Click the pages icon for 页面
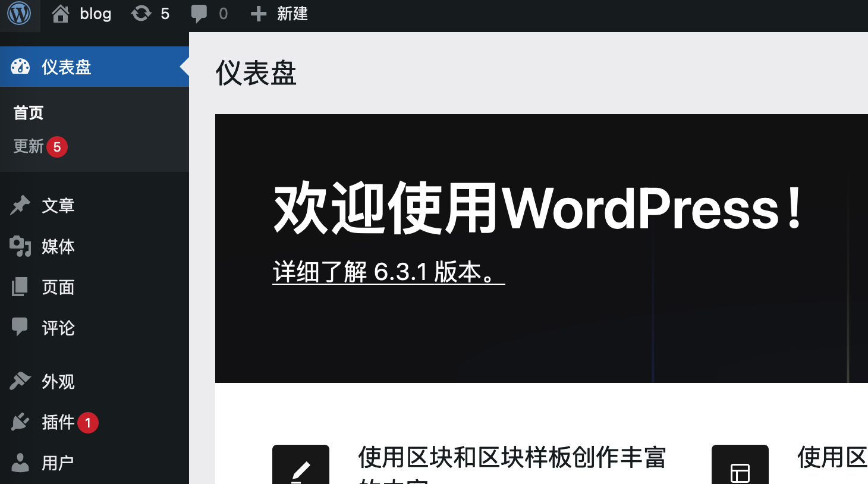 click(x=20, y=287)
